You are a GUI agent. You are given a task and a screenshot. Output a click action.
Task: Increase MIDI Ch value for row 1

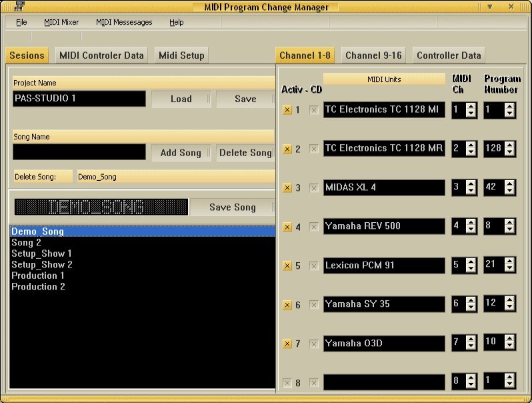point(471,106)
